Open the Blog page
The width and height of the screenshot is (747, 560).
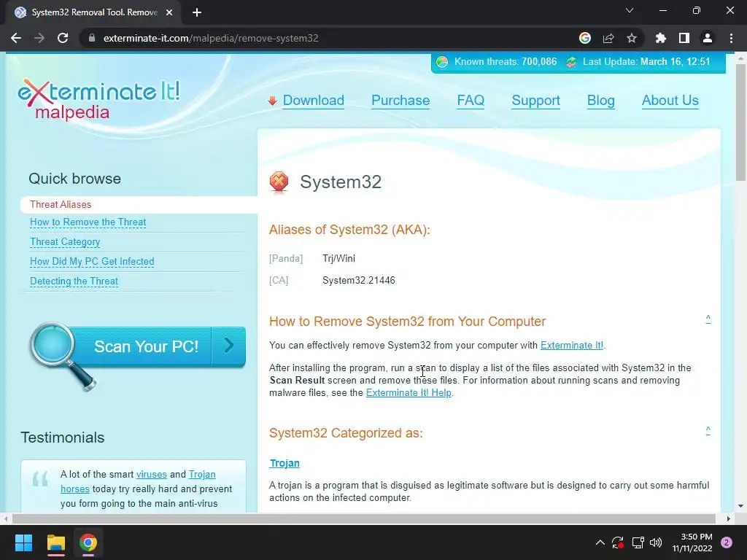tap(601, 101)
